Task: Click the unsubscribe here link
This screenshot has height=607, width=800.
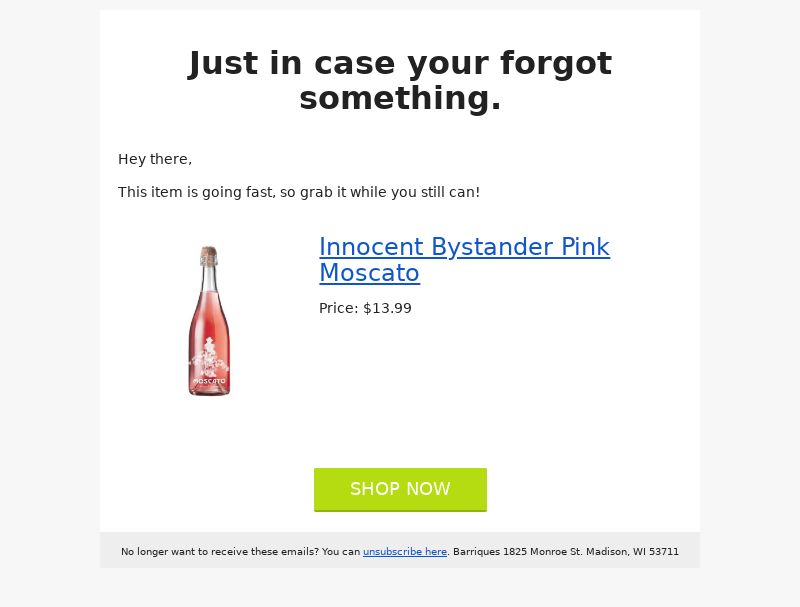Action: [x=405, y=551]
